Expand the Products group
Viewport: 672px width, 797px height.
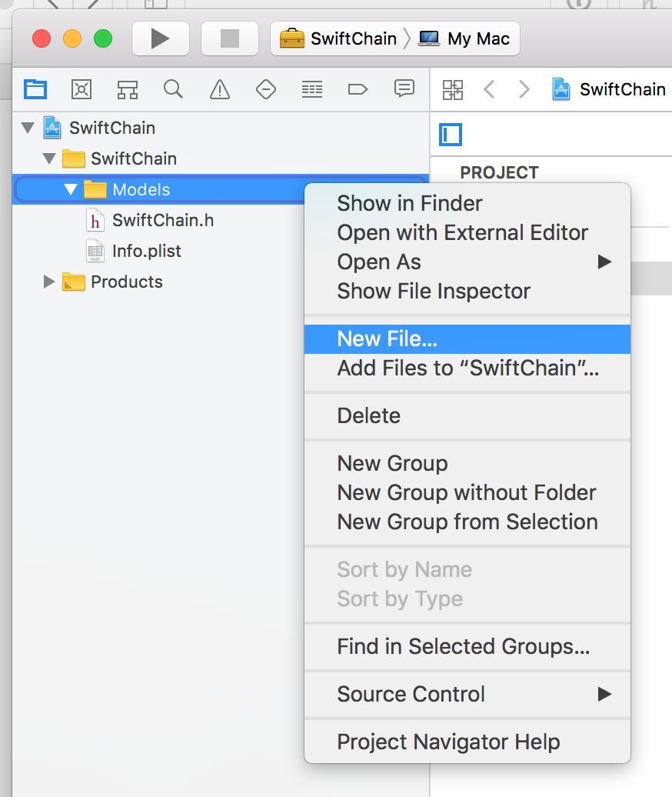[x=48, y=282]
